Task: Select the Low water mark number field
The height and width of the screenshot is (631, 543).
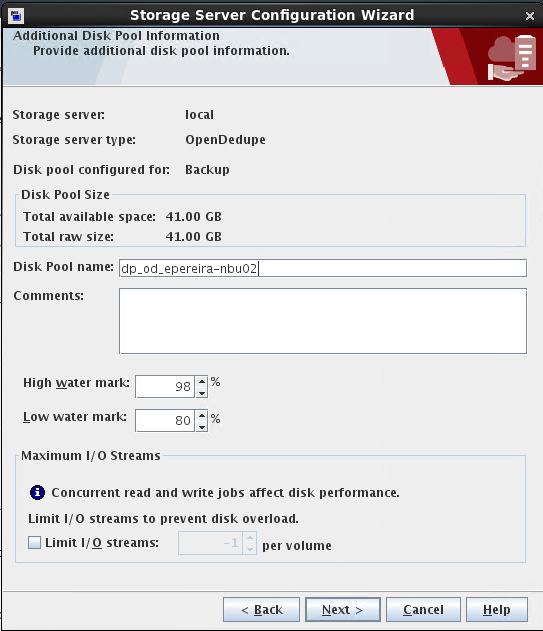Action: pyautogui.click(x=165, y=421)
